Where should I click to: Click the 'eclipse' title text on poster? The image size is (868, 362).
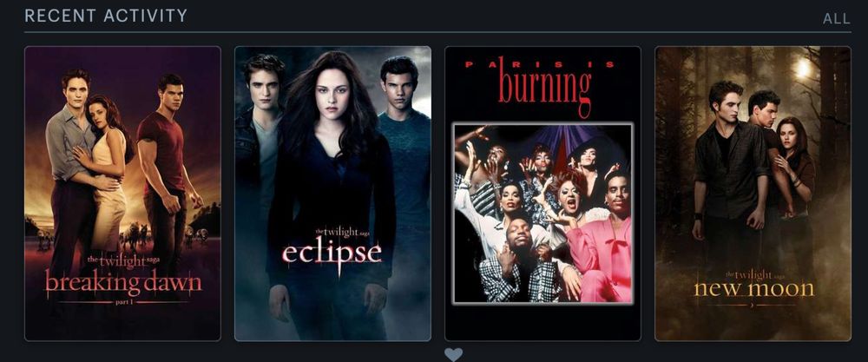tap(332, 253)
